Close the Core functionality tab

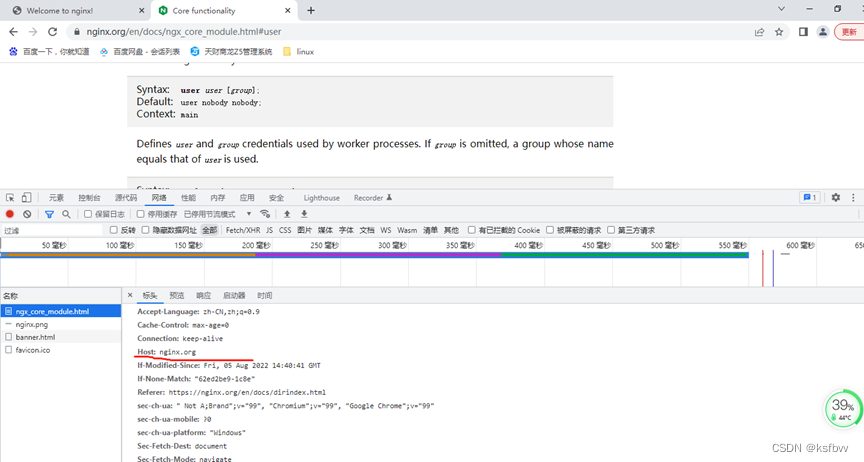288,10
